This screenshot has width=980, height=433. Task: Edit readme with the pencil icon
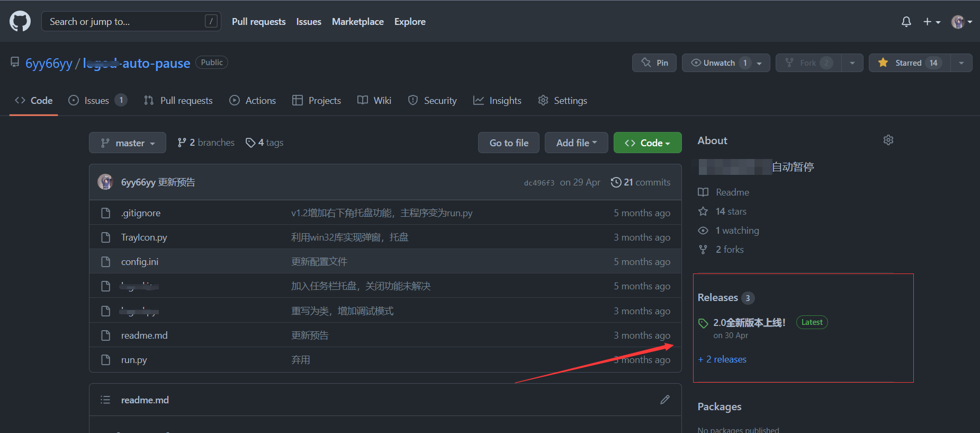(665, 400)
